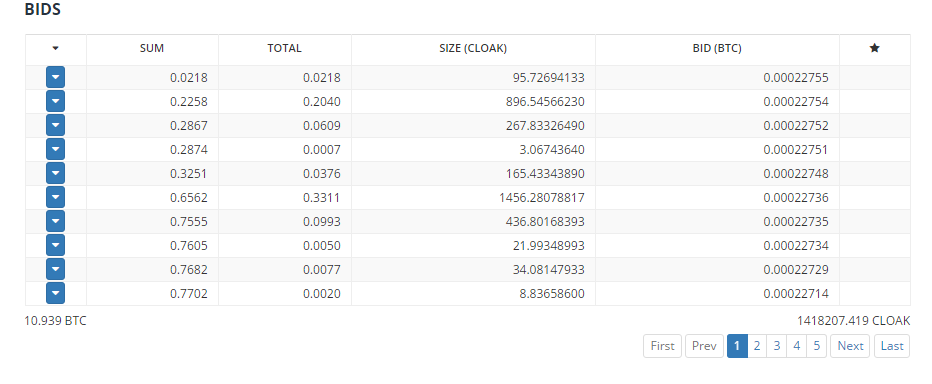Viewport: 932px width, 384px height.
Task: Open dropdown for bid 0.00022736 row
Action: tap(55, 197)
